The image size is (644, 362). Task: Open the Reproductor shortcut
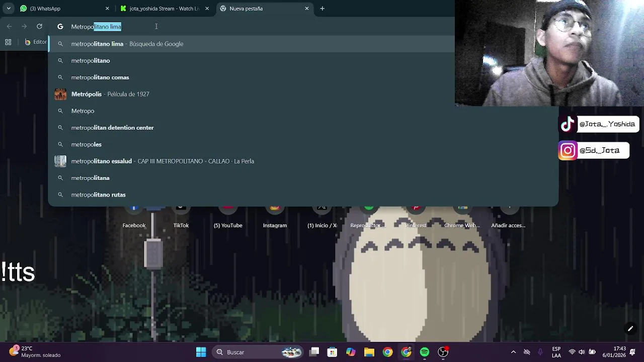pos(368,217)
